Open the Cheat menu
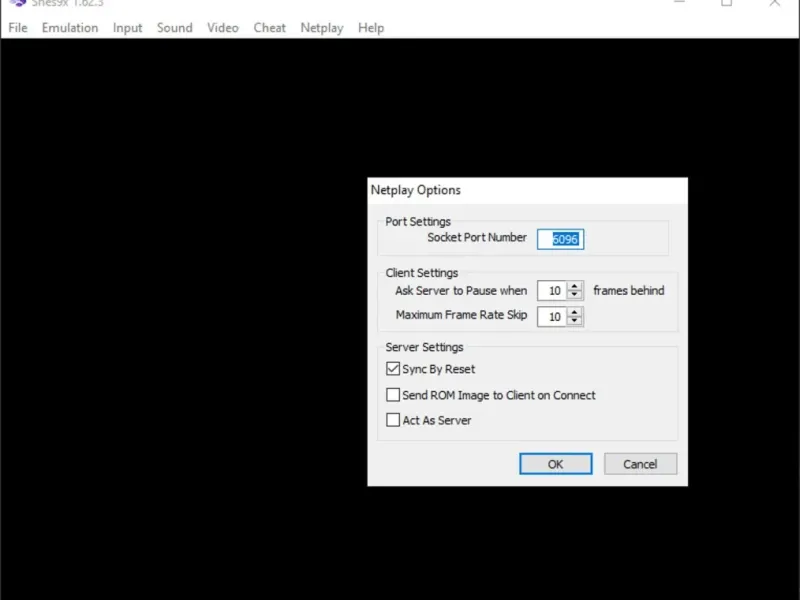Screen dimensions: 800x600 click(x=269, y=28)
